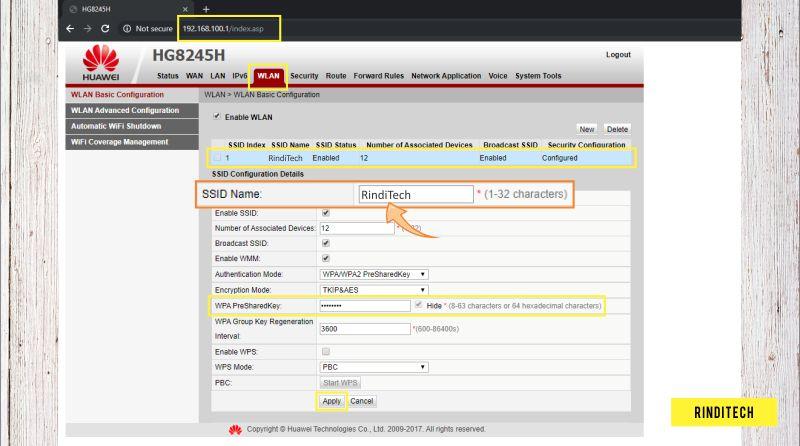The height and width of the screenshot is (446, 800).
Task: Click the Not secure site info icon
Action: coord(127,29)
